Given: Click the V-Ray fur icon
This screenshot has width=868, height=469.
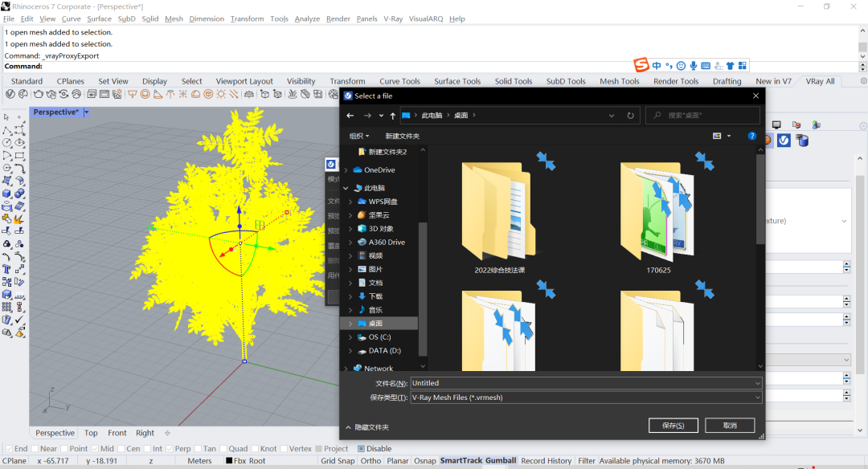Looking at the screenshot, I should tap(293, 94).
